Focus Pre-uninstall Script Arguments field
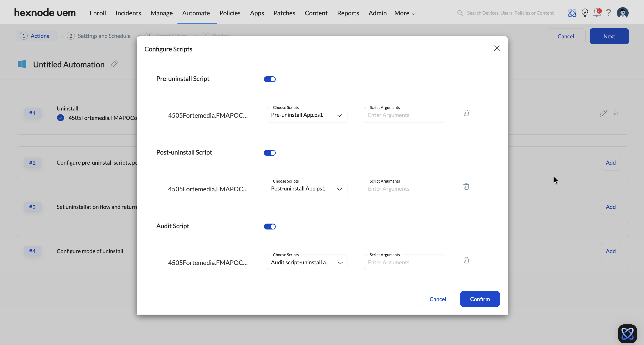Image resolution: width=644 pixels, height=345 pixels. tap(404, 115)
